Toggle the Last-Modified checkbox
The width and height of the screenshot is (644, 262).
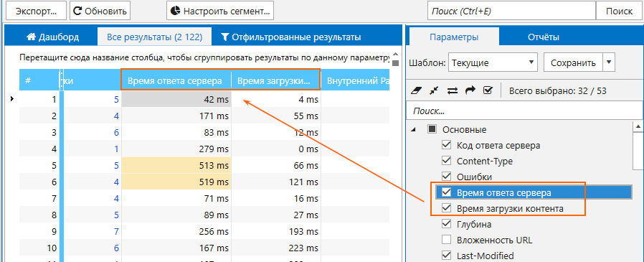click(x=446, y=256)
